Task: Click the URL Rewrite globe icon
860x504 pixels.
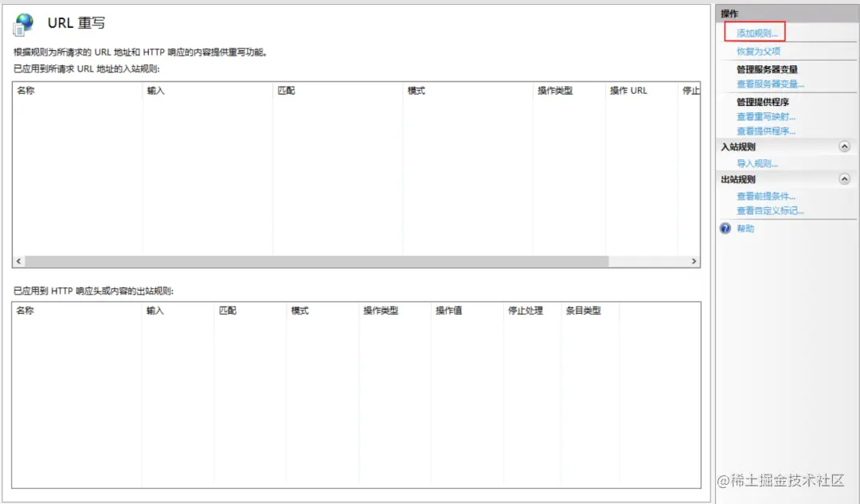Action: point(24,24)
